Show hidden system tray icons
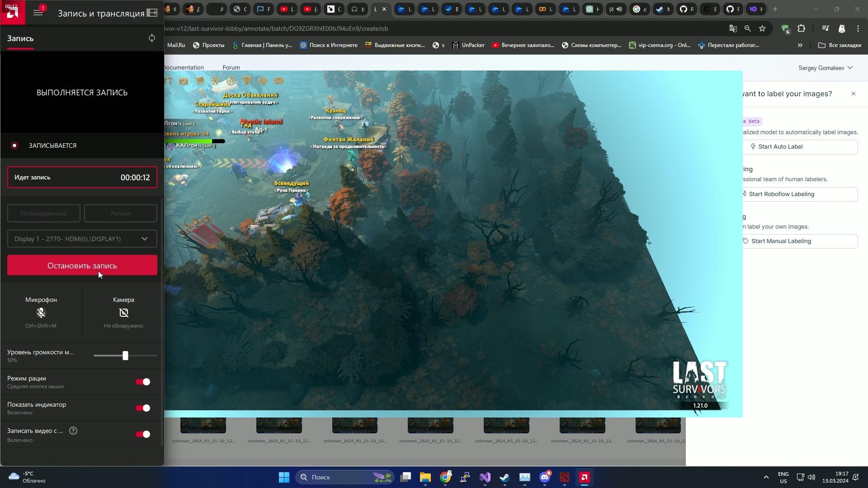Image resolution: width=868 pixels, height=488 pixels. click(766, 477)
